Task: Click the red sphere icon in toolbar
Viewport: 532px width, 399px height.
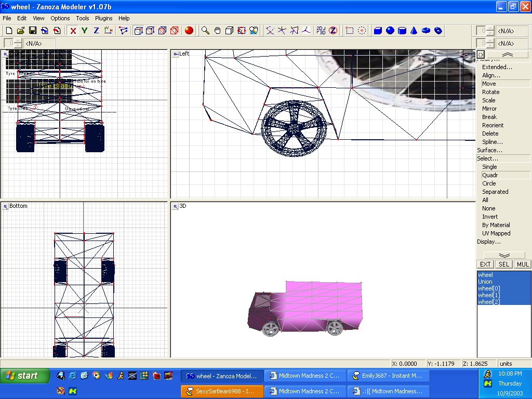Action: click(189, 31)
